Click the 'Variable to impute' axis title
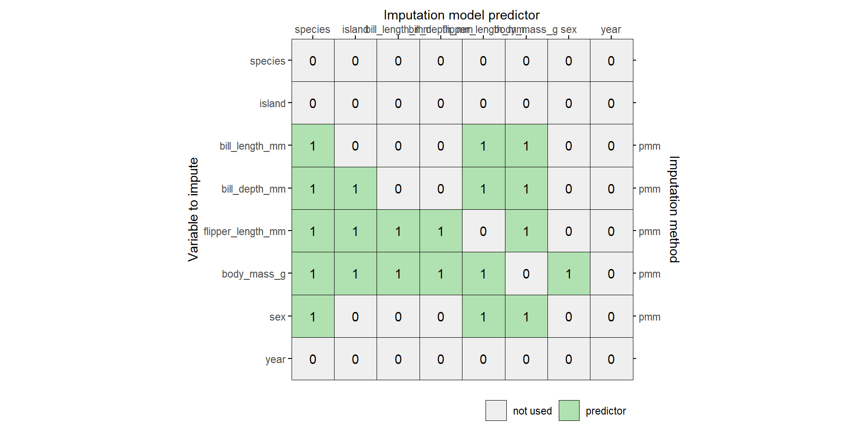Viewport: 868px width, 434px height. tap(193, 209)
